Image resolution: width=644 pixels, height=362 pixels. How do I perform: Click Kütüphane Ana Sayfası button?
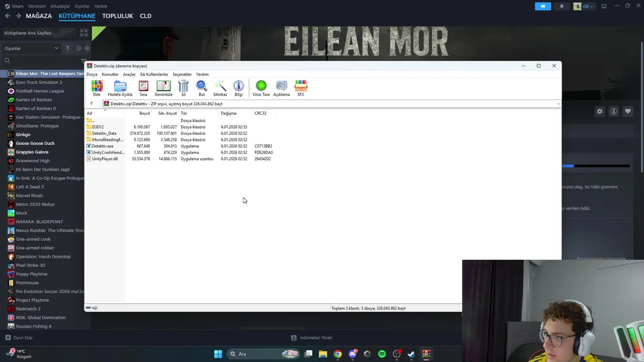(38, 33)
